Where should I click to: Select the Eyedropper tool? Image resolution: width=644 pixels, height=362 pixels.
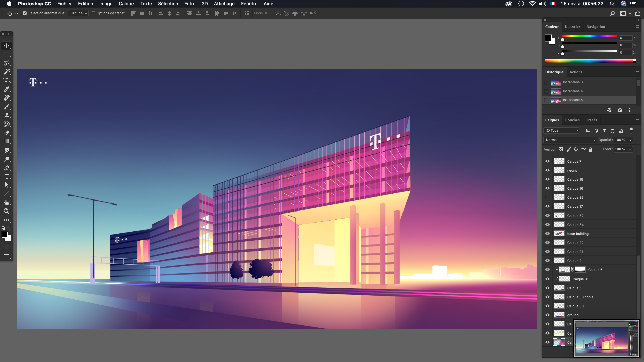[x=7, y=89]
